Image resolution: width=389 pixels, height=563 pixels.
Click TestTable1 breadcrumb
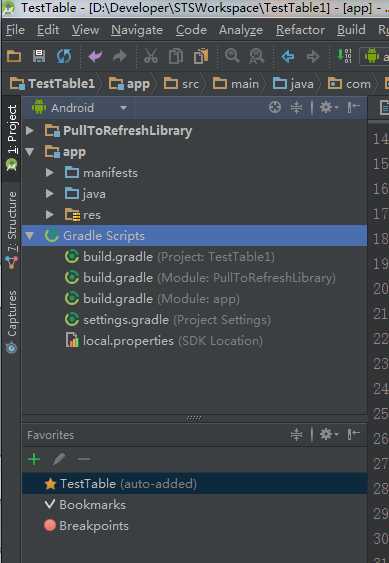click(53, 84)
